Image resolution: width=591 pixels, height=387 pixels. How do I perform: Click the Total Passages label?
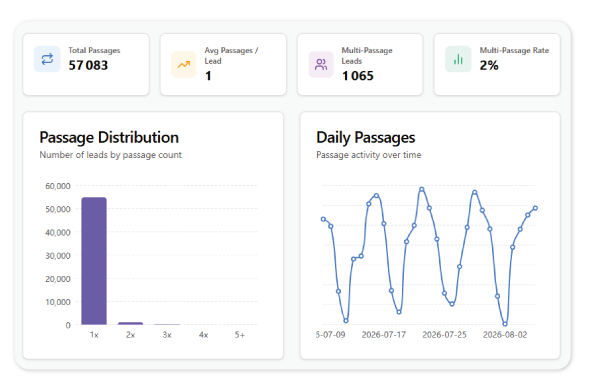94,50
